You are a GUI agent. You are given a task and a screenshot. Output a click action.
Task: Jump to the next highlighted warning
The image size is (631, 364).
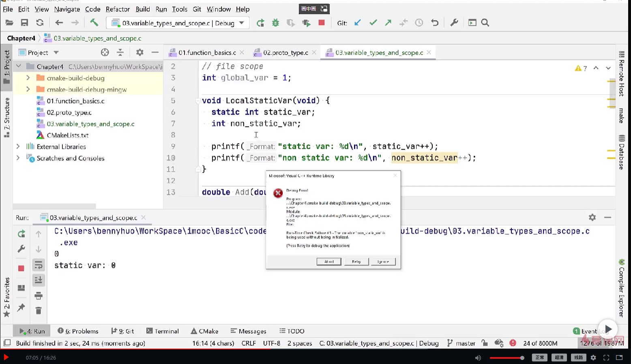pyautogui.click(x=608, y=68)
